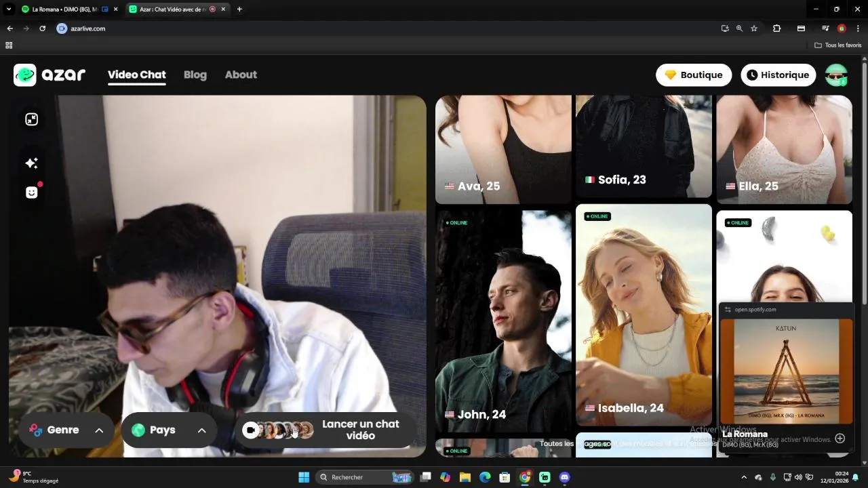
Task: Open the media controls icon in Chrome toolbar
Action: pyautogui.click(x=825, y=28)
